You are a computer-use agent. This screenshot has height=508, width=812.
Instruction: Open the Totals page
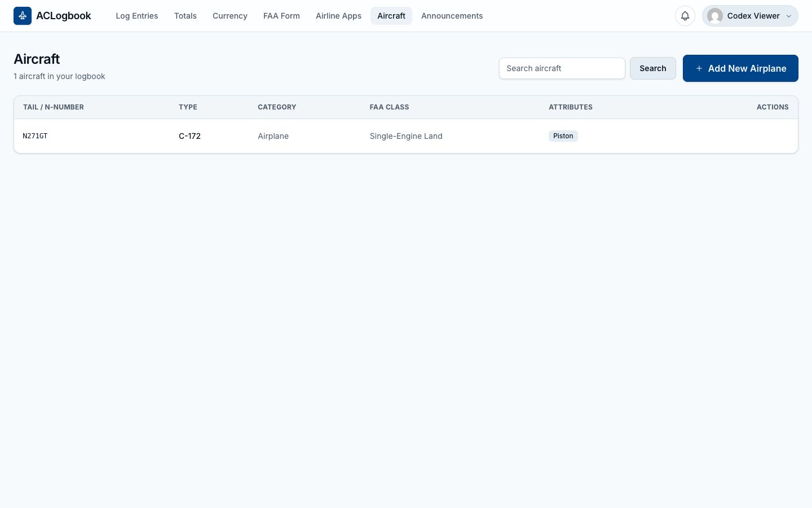point(186,16)
